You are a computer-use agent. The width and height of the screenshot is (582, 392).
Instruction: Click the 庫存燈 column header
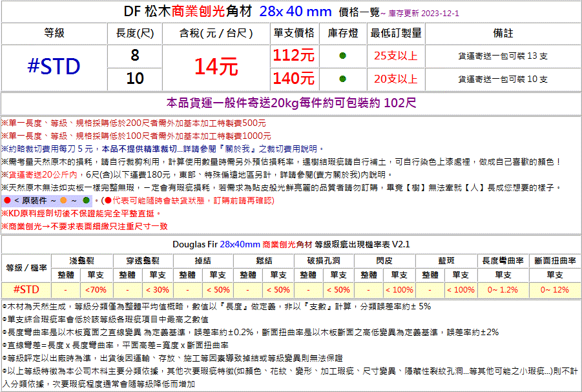point(343,33)
